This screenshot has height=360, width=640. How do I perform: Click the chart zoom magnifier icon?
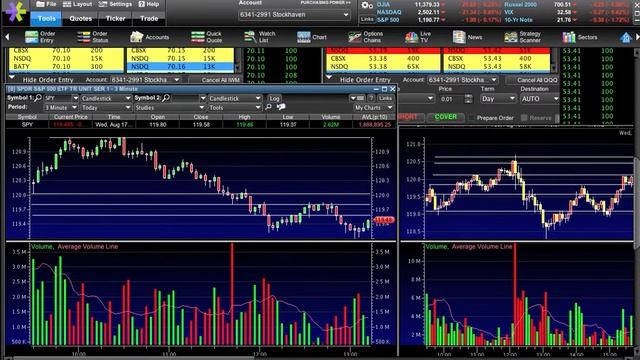pos(268,107)
